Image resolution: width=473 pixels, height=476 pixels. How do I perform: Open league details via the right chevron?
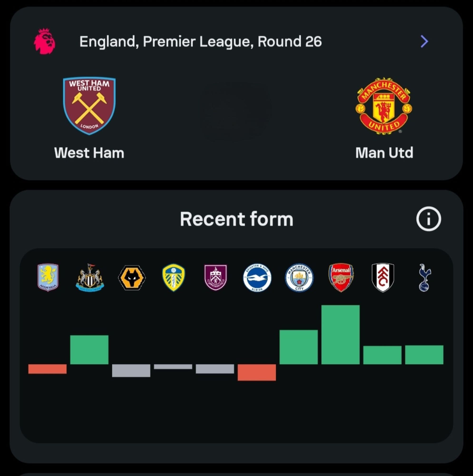424,41
